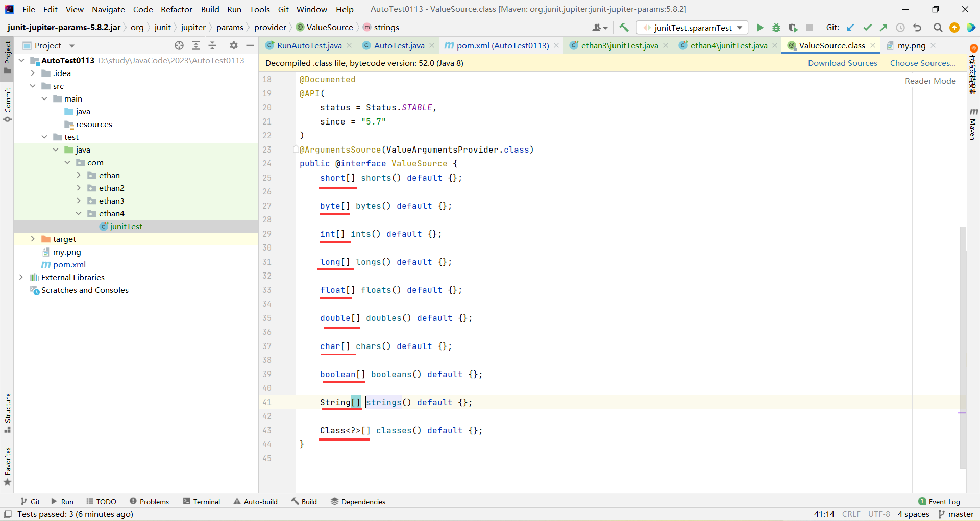Collapse all in Project panel
Screen dimensions: 980x521
(x=212, y=45)
